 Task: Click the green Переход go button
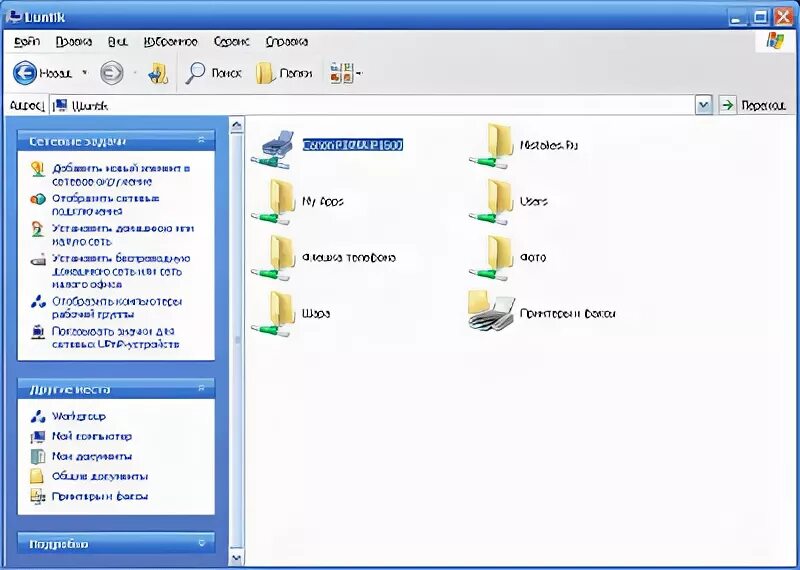tap(754, 106)
